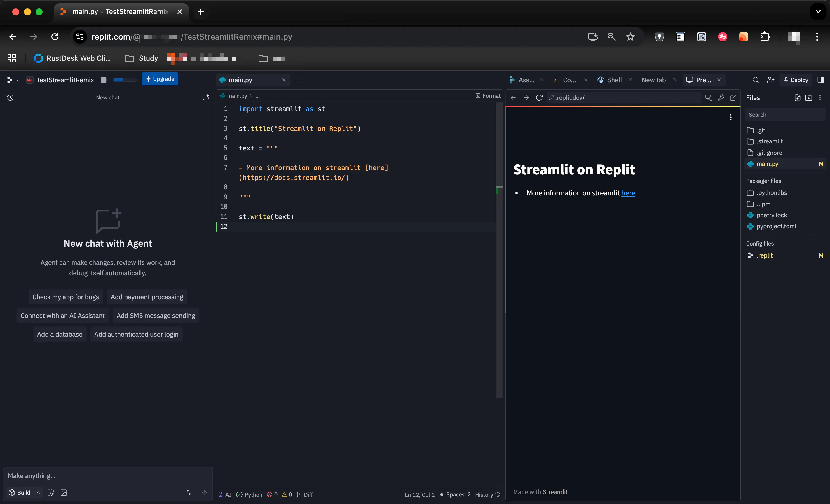This screenshot has height=504, width=830.
Task: Expand the .streamlit folder
Action: point(785,141)
